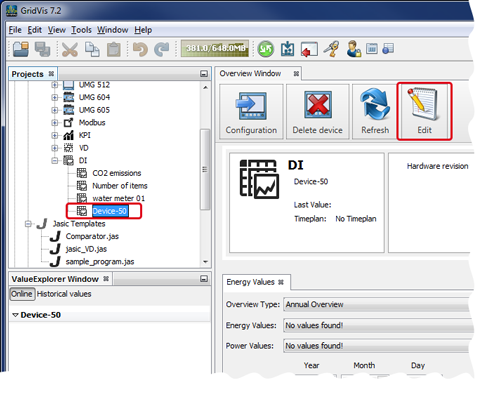Expand the UMG 604 tree node
Viewport: 500px width, 398px height.
54,97
